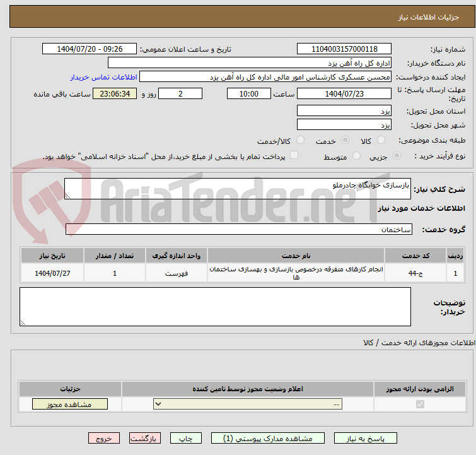Image resolution: width=476 pixels, height=455 pixels.
Task: Click the چاپ print button
Action: point(186,439)
